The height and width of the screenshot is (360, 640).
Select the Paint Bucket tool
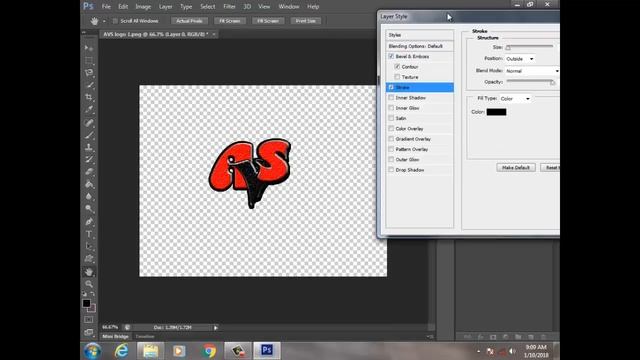point(89,184)
